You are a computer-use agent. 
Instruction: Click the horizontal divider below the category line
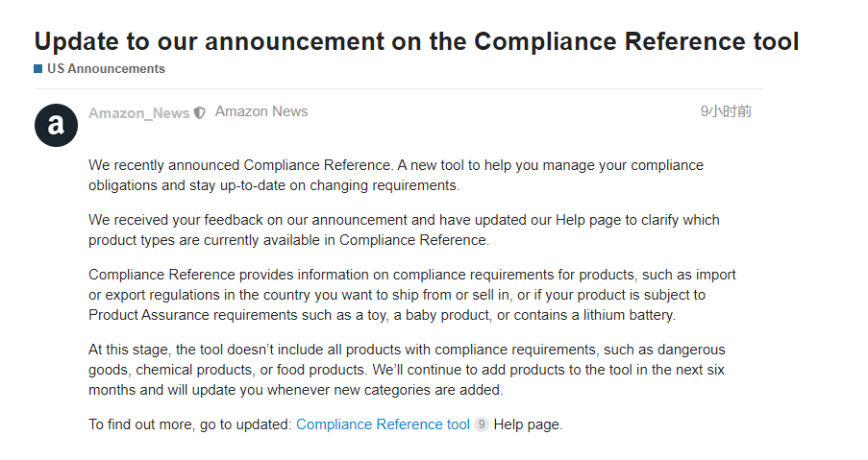pyautogui.click(x=398, y=88)
